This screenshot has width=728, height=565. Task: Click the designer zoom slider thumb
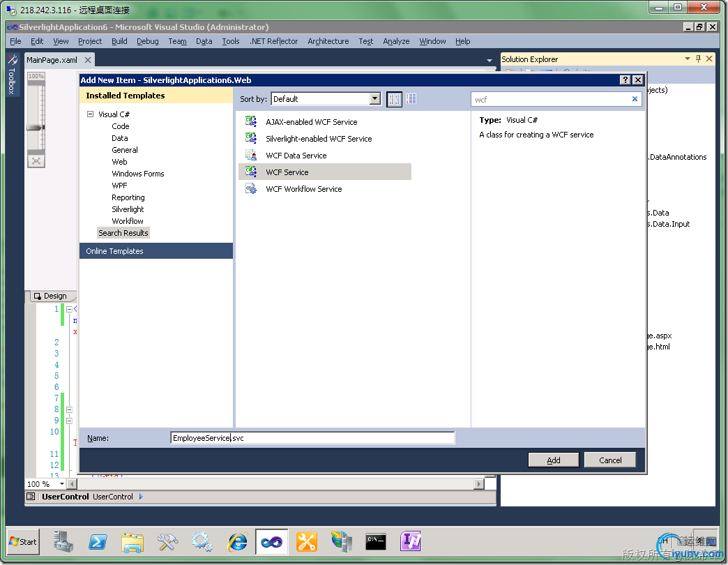(x=36, y=127)
